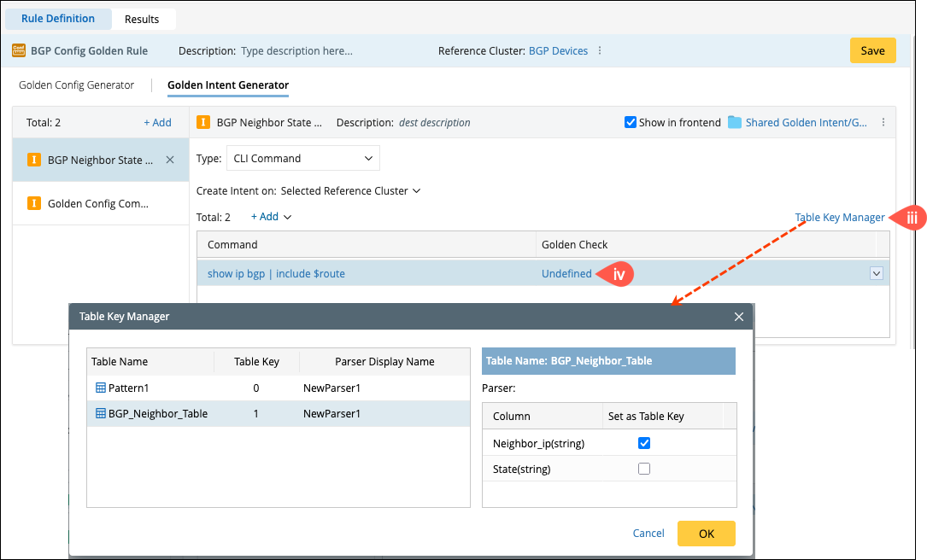The image size is (927, 560).
Task: Open the Reference Cluster three-dot menu
Action: pos(600,51)
